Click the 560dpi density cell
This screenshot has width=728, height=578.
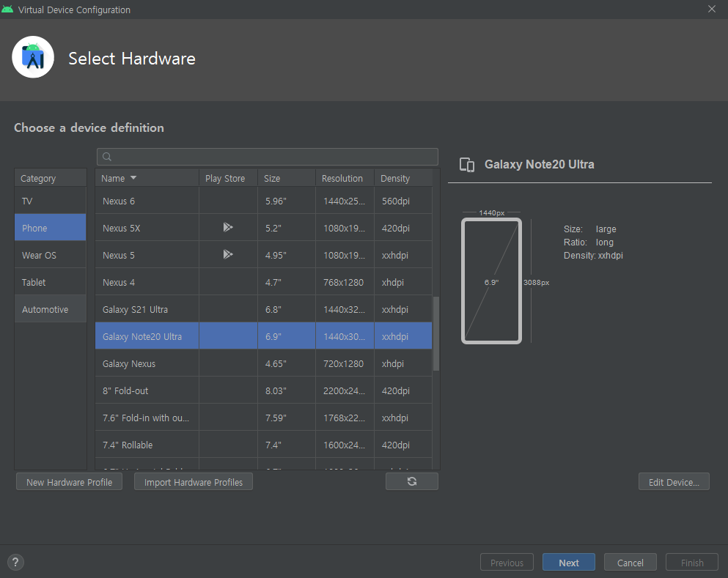tap(403, 201)
